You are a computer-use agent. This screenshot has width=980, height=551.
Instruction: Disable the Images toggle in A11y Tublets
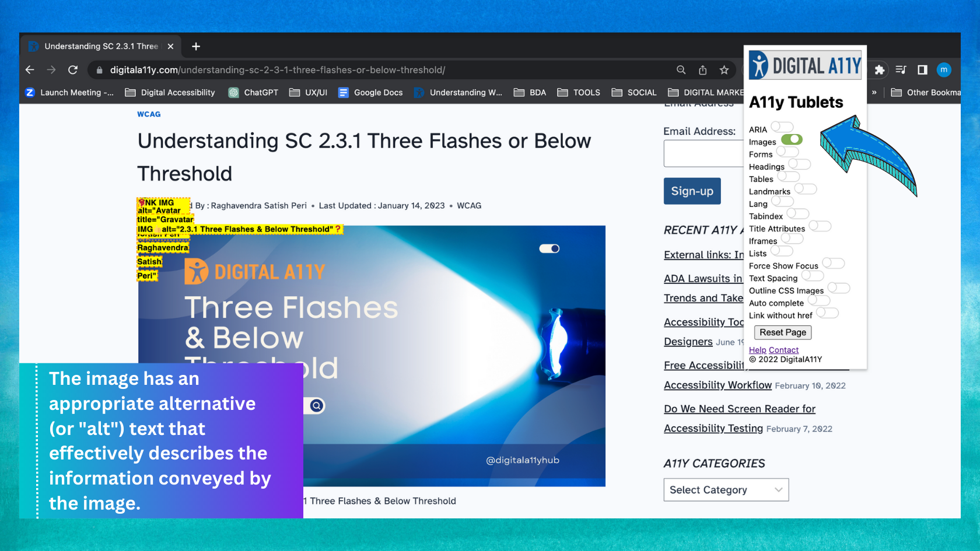pyautogui.click(x=792, y=139)
